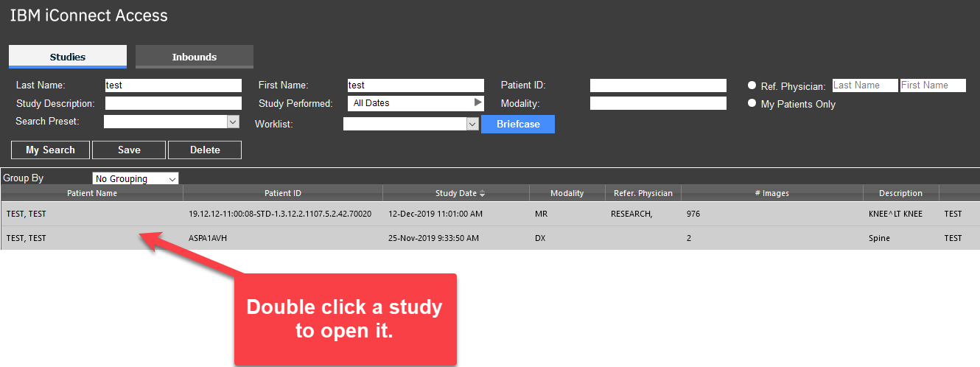The height and width of the screenshot is (367, 980).
Task: Select the TEST, TEST study with ID ASPA1AVH
Action: tap(490, 238)
